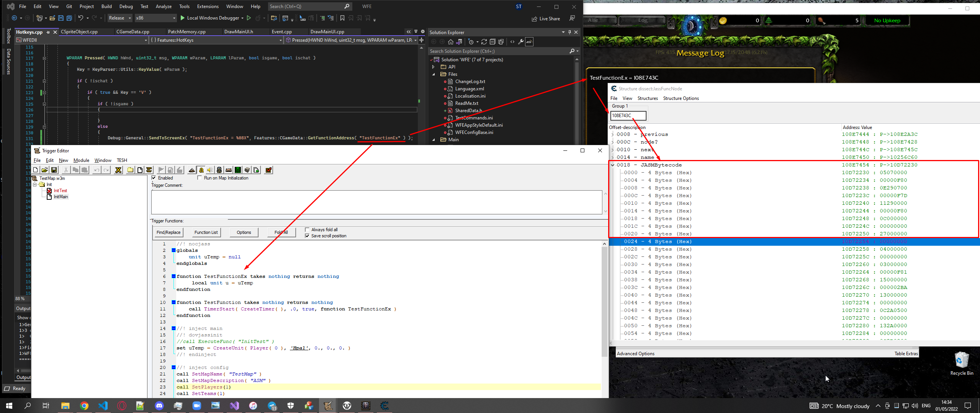The image size is (980, 413).
Task: Switch to the PatchMemory.cpp tab
Action: click(x=187, y=32)
